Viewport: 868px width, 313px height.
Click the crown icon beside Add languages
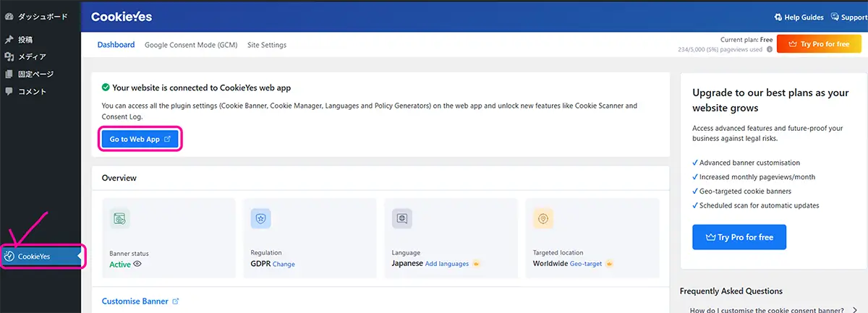[x=476, y=264]
